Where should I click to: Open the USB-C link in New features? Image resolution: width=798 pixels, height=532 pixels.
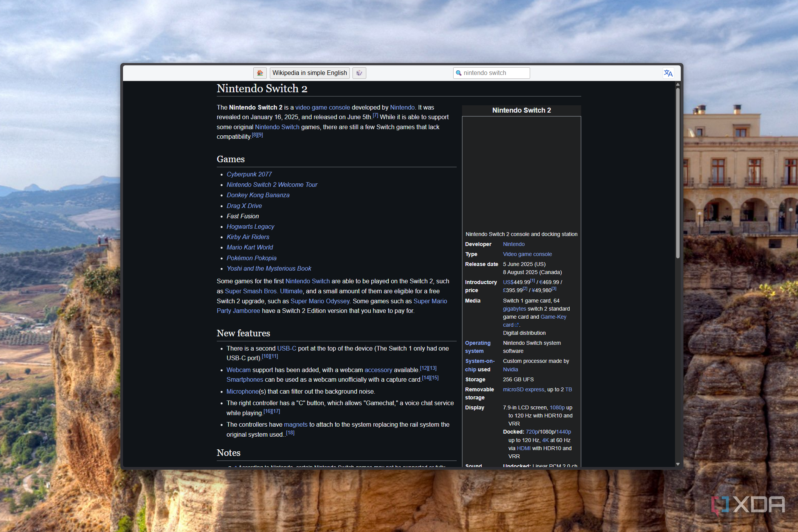point(287,348)
